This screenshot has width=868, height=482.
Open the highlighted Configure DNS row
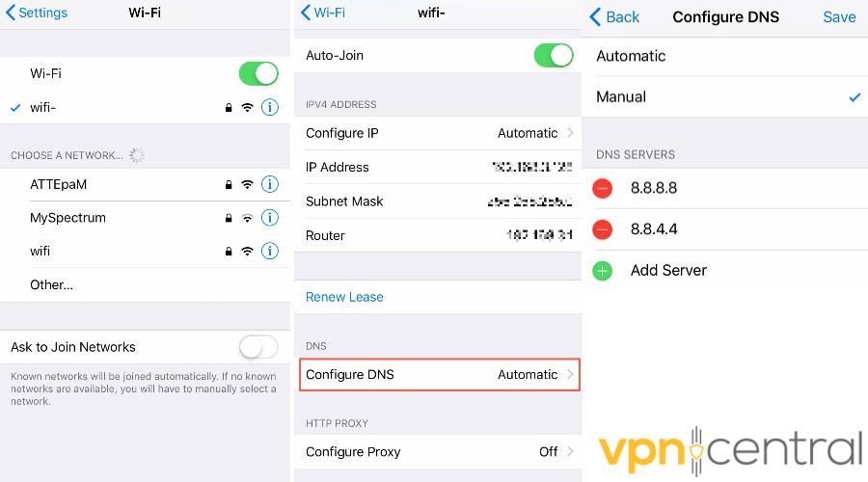coord(440,375)
